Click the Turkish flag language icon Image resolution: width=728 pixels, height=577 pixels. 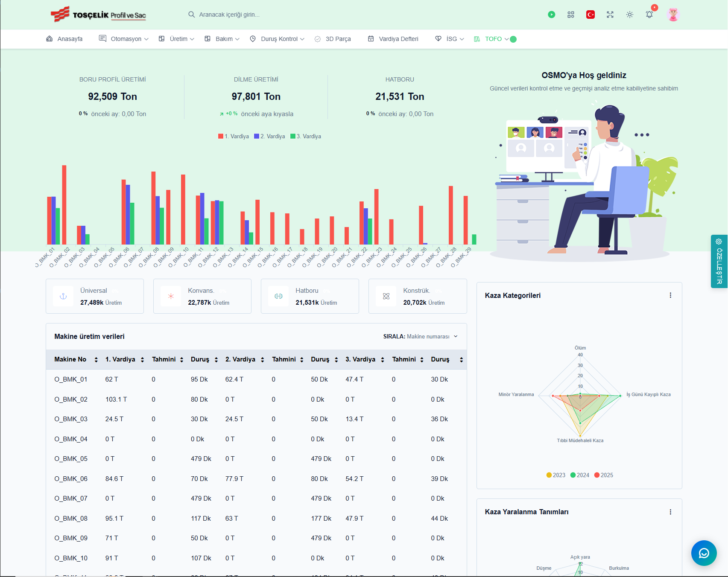tap(591, 15)
